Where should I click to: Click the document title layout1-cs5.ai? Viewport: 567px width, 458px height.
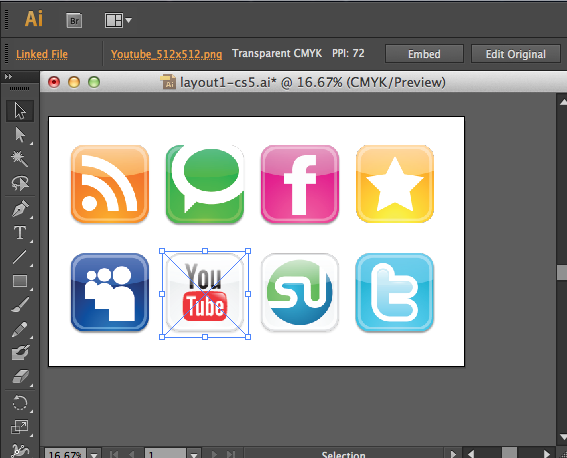pos(229,82)
